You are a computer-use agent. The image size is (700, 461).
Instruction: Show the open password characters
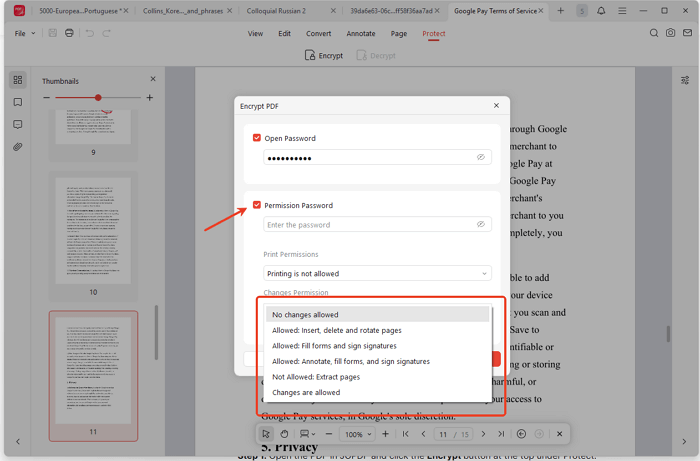481,158
